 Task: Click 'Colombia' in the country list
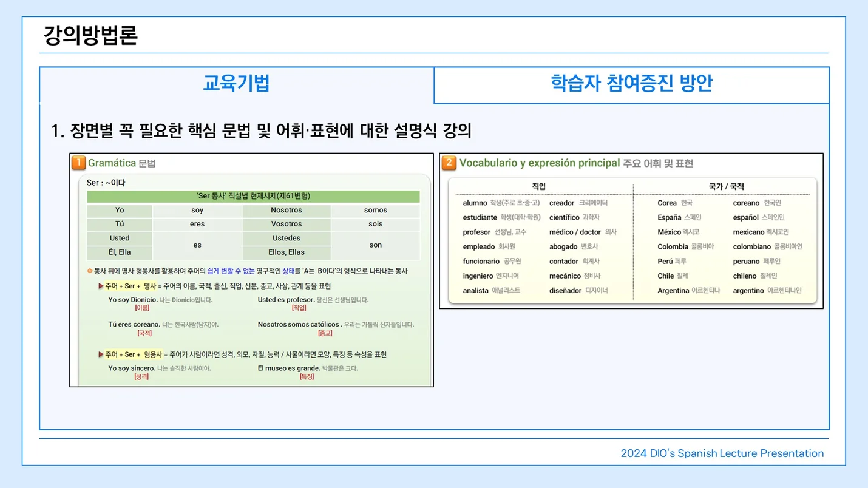(673, 246)
